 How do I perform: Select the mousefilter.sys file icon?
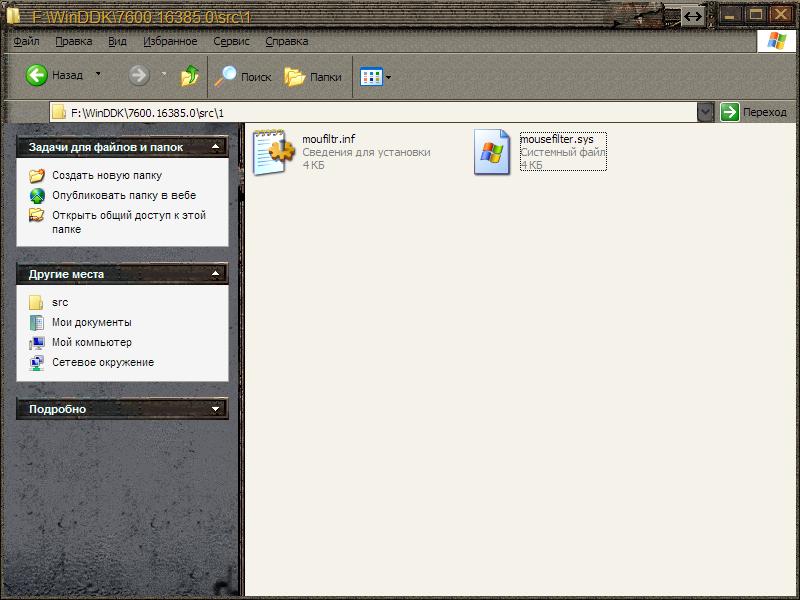(492, 152)
